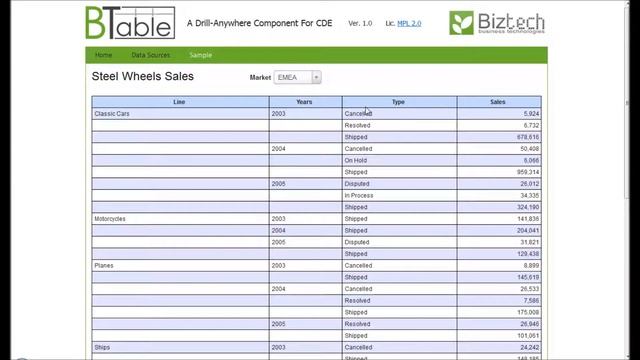Click the sales value 24,242
The height and width of the screenshot is (360, 640).
point(530,348)
